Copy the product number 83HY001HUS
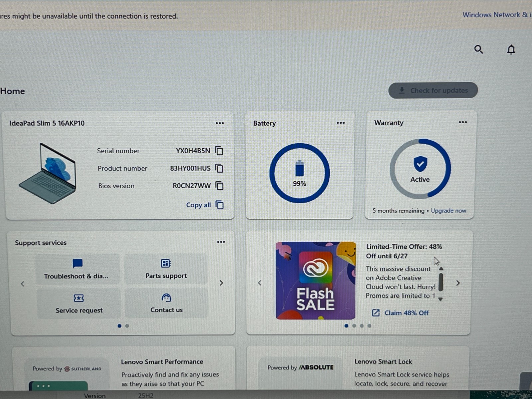This screenshot has width=532, height=399. coord(219,168)
